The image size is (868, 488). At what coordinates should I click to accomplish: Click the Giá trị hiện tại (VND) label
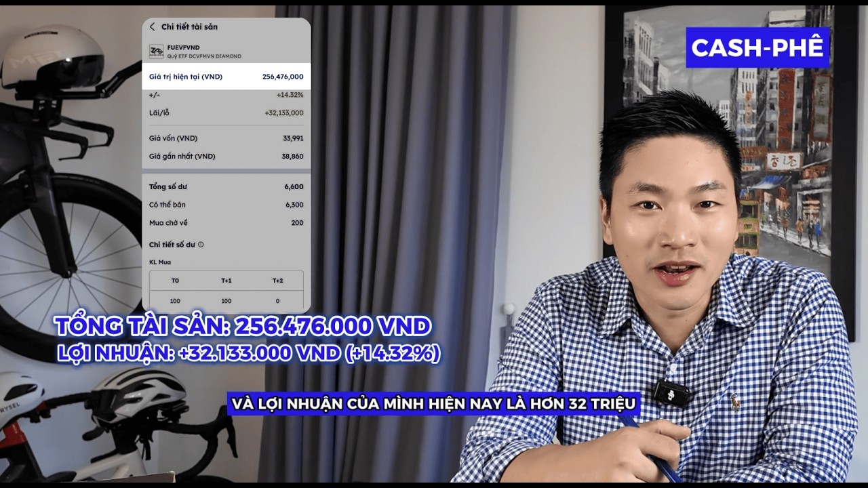click(186, 77)
